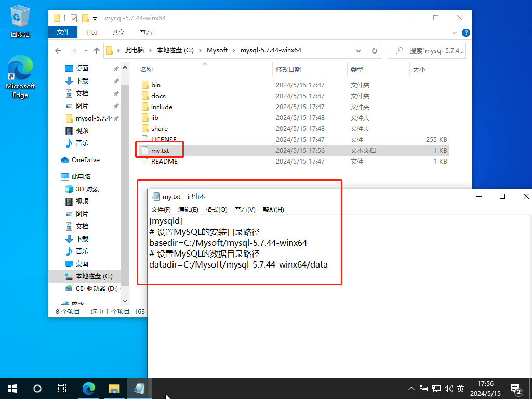The height and width of the screenshot is (399, 532).
Task: Open recent locations dropdown in Explorer
Action: click(86, 51)
